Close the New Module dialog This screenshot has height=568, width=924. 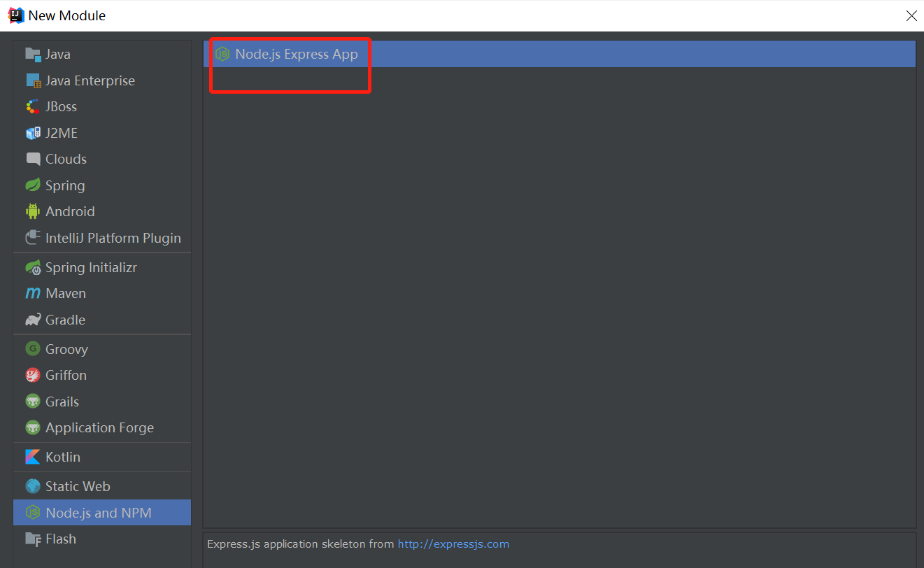911,15
